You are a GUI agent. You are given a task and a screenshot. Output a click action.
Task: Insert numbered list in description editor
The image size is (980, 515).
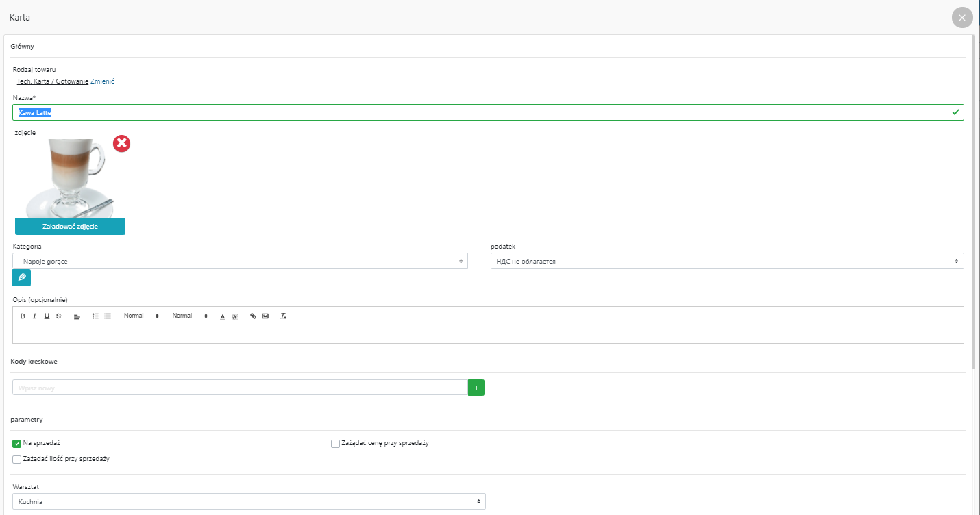tap(96, 316)
